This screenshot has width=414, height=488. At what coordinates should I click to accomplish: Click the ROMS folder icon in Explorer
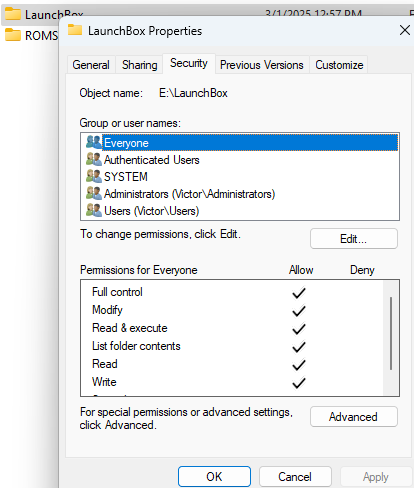coord(13,35)
